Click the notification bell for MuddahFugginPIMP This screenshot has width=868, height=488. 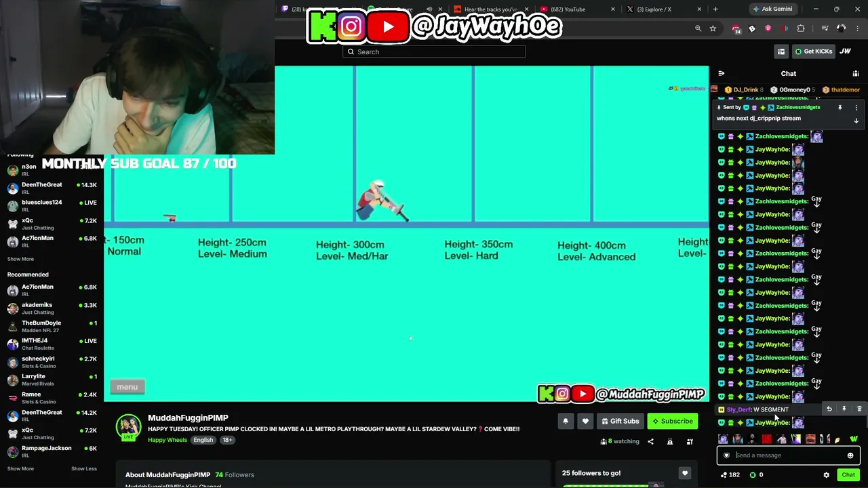click(566, 421)
